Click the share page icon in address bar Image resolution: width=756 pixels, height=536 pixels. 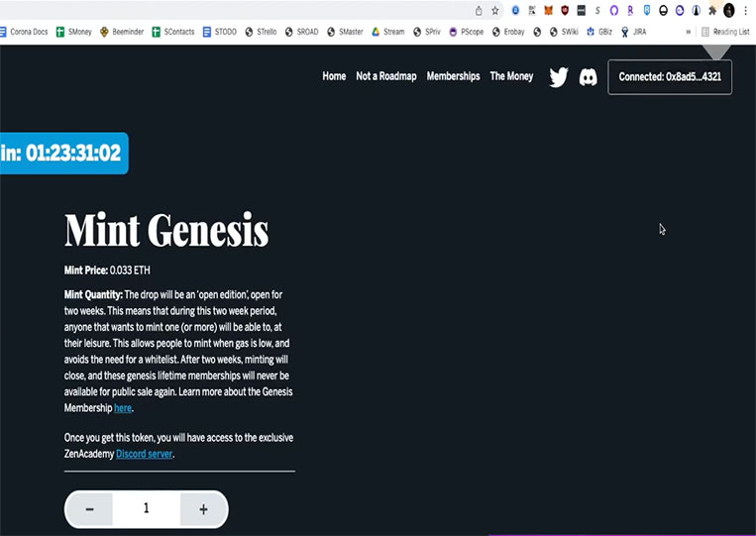(x=479, y=11)
